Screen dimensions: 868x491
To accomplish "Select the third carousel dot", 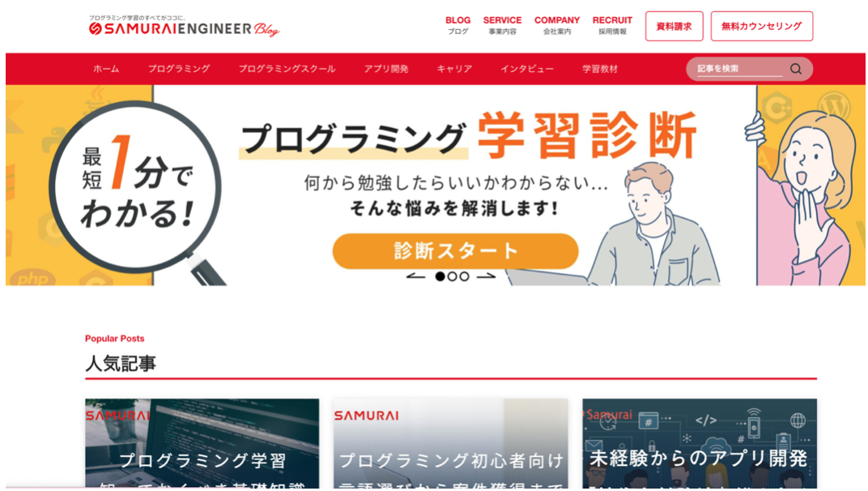I will (465, 276).
